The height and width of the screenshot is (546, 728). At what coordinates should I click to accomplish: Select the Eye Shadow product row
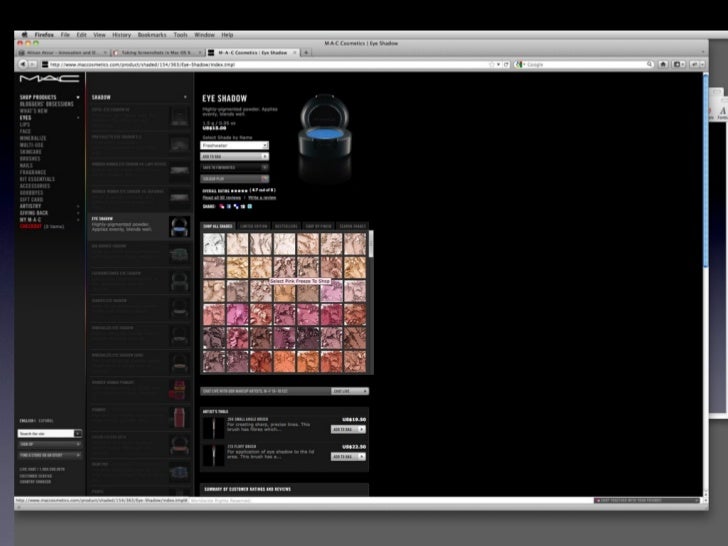click(140, 227)
